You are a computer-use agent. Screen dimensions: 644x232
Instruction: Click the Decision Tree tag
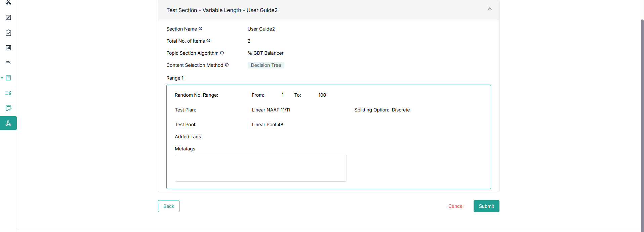coord(266,65)
